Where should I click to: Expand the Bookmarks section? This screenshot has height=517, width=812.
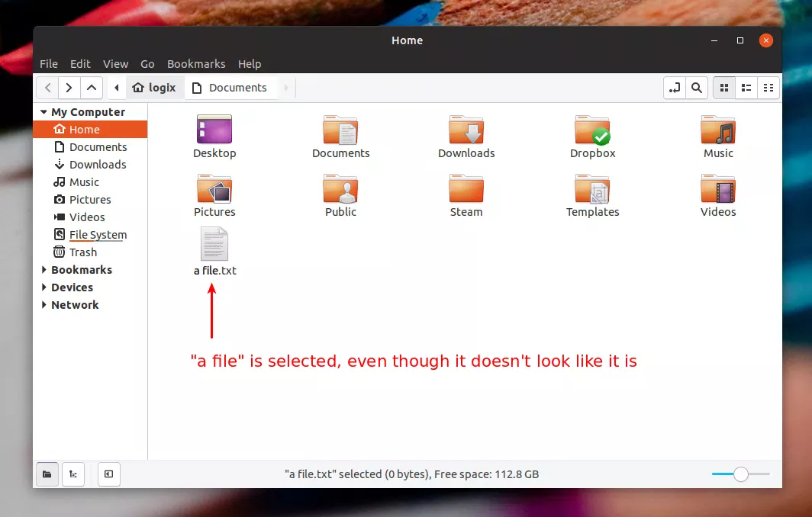44,269
